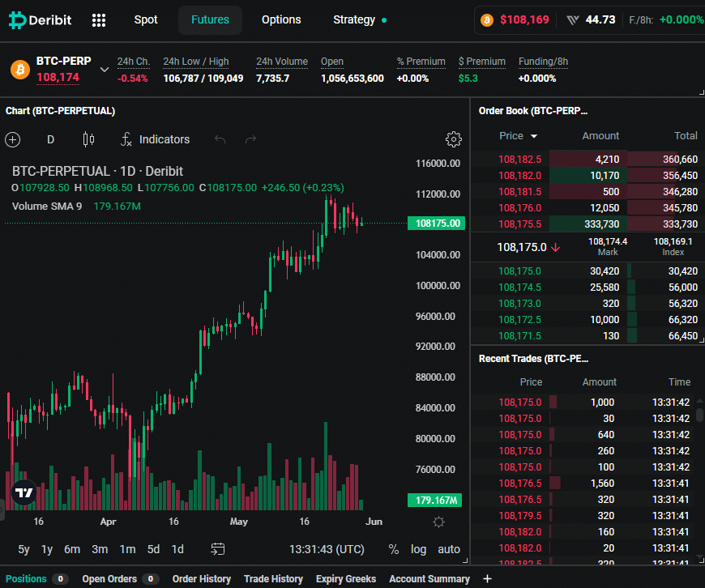Redo the chart action
The height and width of the screenshot is (588, 705).
click(x=250, y=139)
